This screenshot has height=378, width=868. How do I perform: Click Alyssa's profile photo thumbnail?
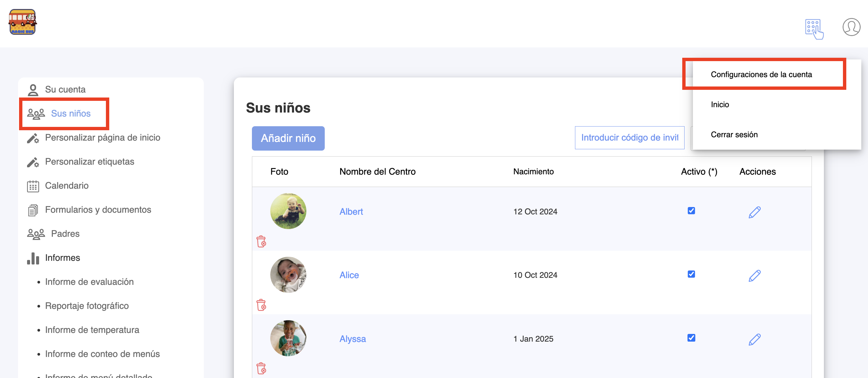pos(288,338)
